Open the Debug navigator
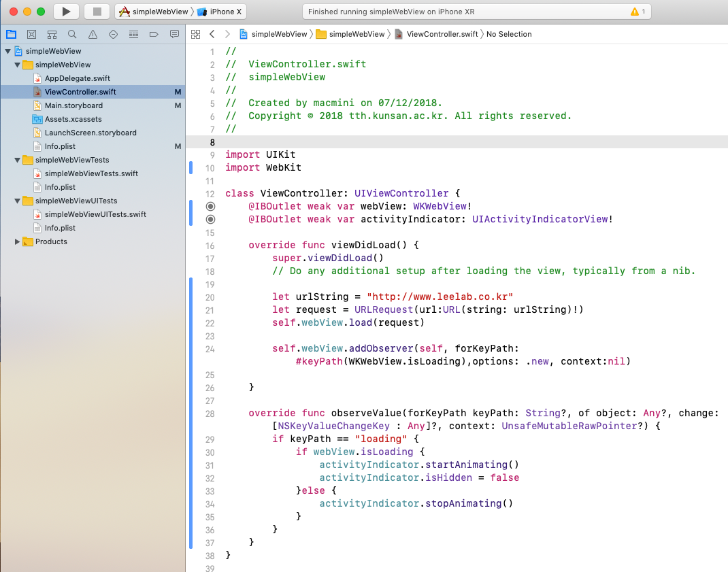 click(x=133, y=34)
